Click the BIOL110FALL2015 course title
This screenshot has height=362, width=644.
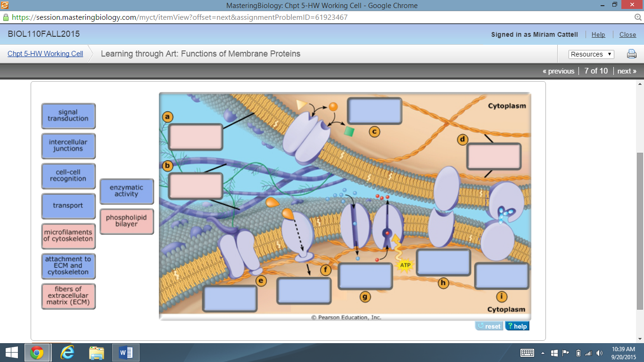coord(44,34)
